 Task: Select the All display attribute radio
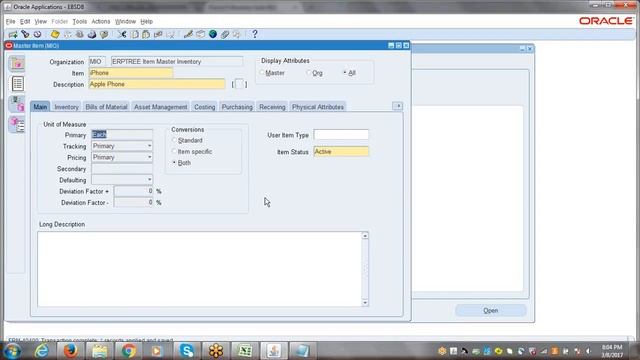click(x=344, y=73)
